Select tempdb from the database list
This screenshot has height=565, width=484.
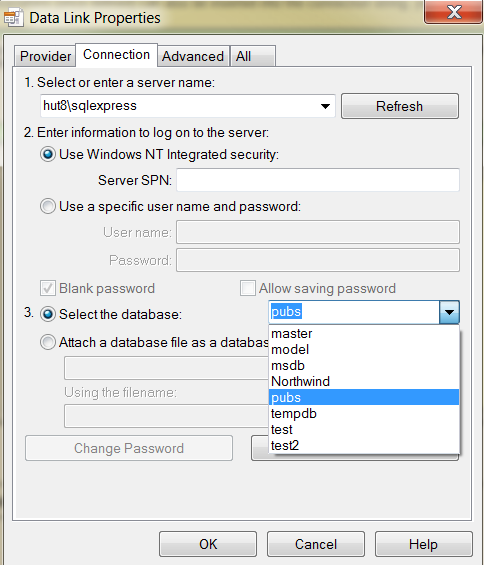point(364,413)
